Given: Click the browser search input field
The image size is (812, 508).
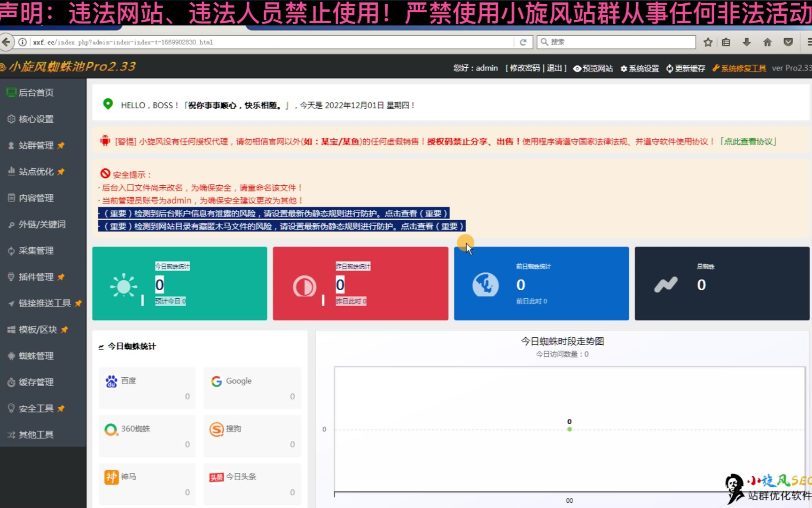Looking at the screenshot, I should point(620,42).
